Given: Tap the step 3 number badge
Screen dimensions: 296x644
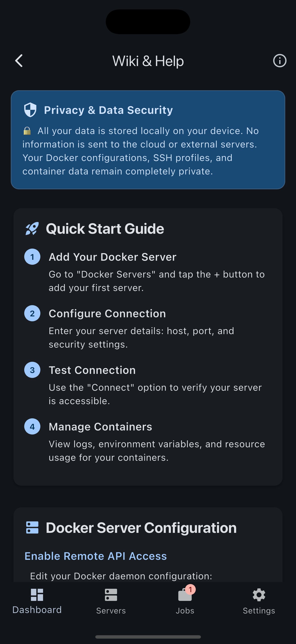Looking at the screenshot, I should click(x=32, y=370).
